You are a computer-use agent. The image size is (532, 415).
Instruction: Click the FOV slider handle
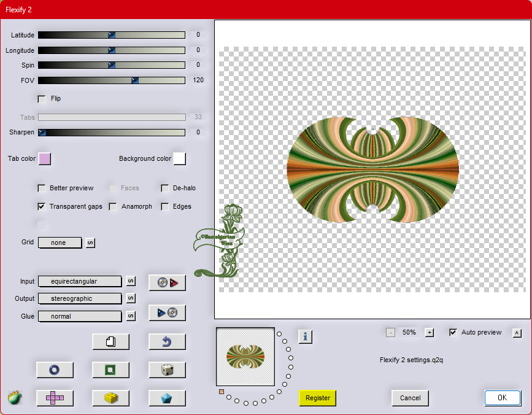click(x=135, y=80)
